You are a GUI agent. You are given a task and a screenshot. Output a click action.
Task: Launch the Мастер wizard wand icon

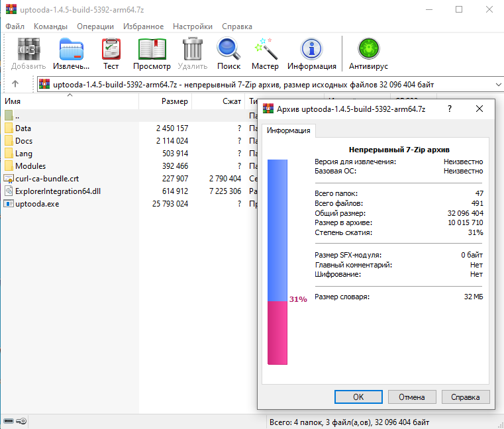265,49
